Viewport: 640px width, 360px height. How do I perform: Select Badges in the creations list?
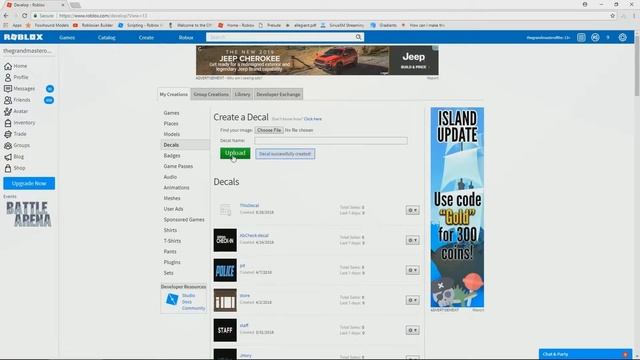pyautogui.click(x=172, y=156)
